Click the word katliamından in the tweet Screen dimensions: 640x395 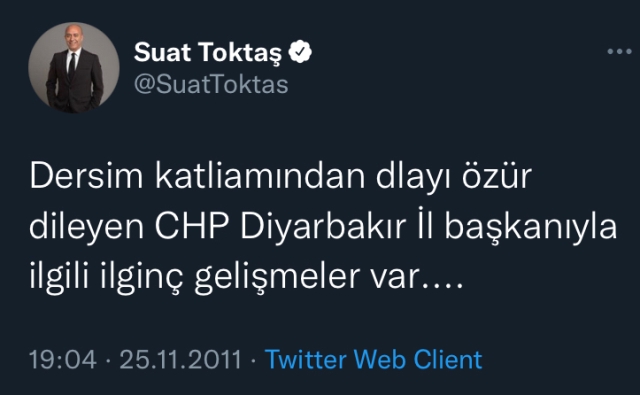point(260,177)
